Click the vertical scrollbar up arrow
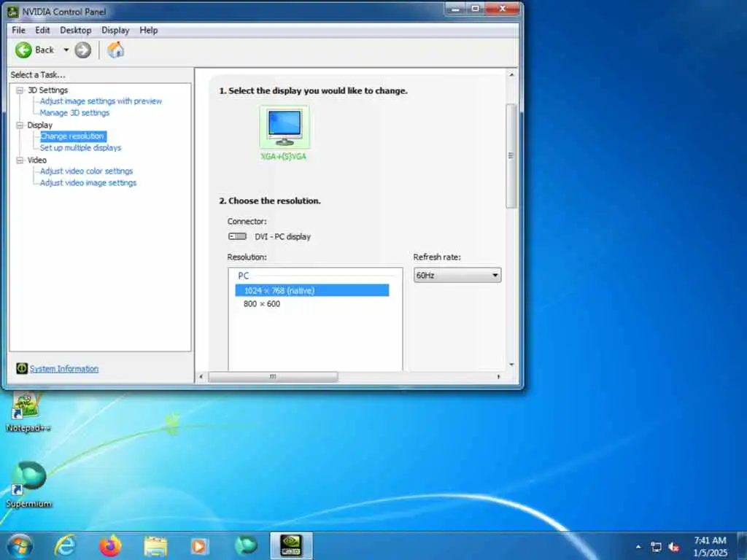This screenshot has width=747, height=560. (511, 75)
